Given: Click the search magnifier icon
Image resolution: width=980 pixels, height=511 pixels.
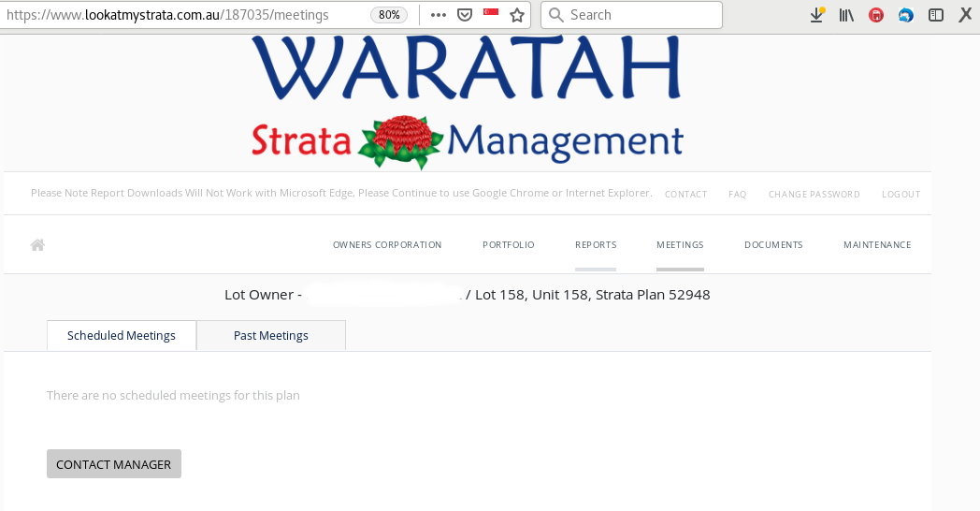Looking at the screenshot, I should 555,15.
